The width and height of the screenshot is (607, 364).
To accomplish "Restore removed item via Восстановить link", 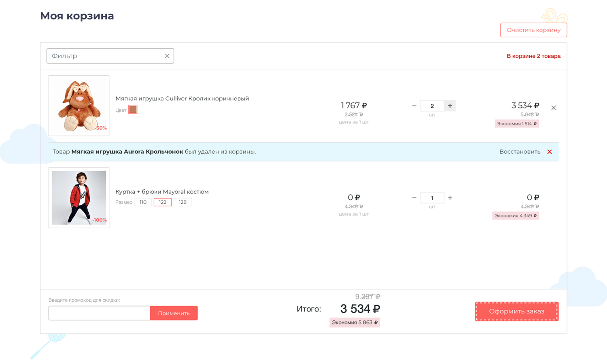I will 520,152.
